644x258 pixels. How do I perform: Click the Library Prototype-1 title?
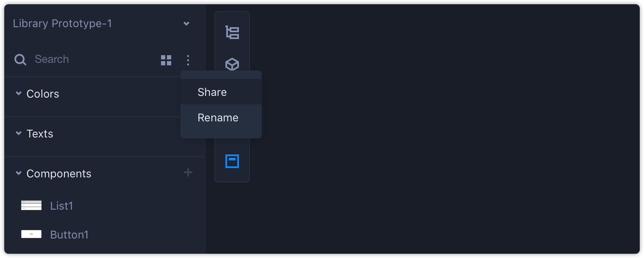62,24
